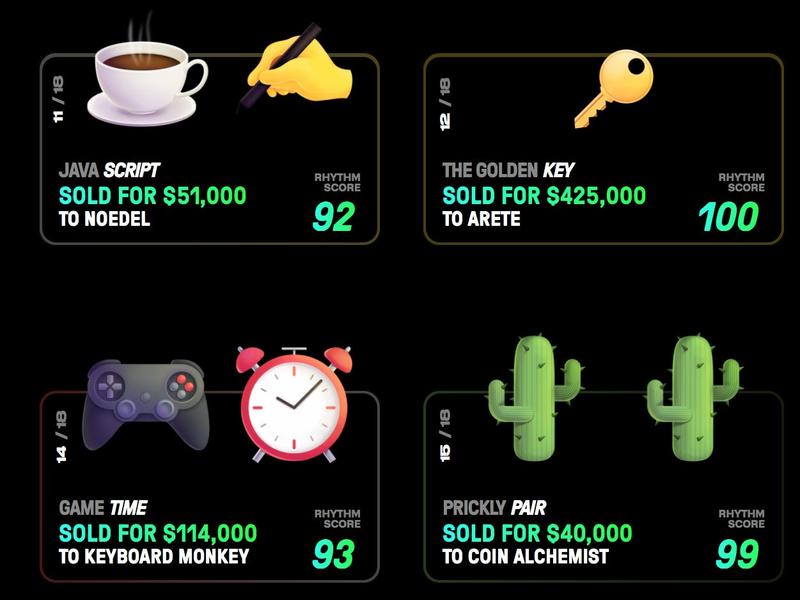Screen dimensions: 800x600
Task: Select the Prickly Pair title
Action: coord(494,508)
